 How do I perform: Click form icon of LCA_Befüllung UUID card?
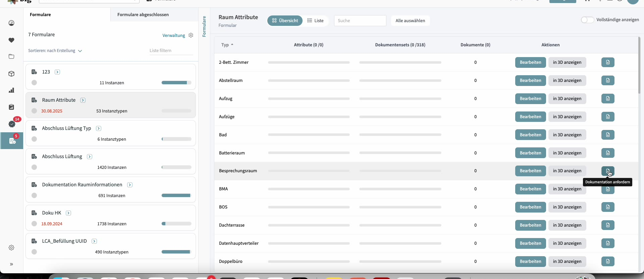click(x=34, y=241)
